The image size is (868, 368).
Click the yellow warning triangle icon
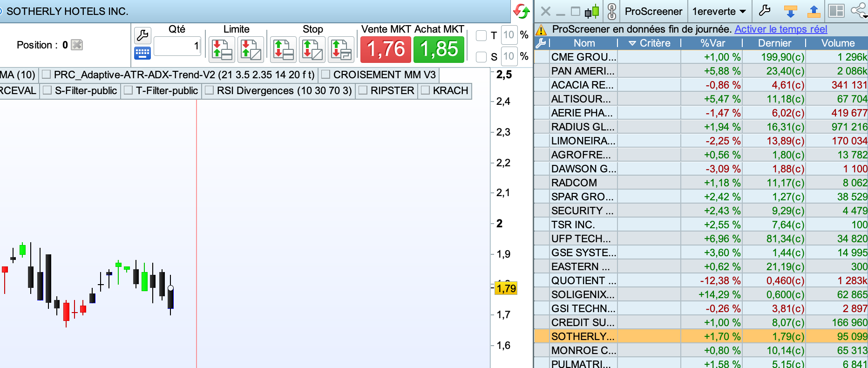(x=541, y=30)
